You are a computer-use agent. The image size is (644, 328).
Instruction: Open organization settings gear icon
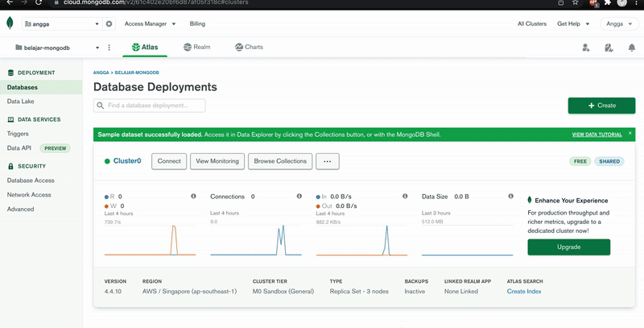point(109,24)
